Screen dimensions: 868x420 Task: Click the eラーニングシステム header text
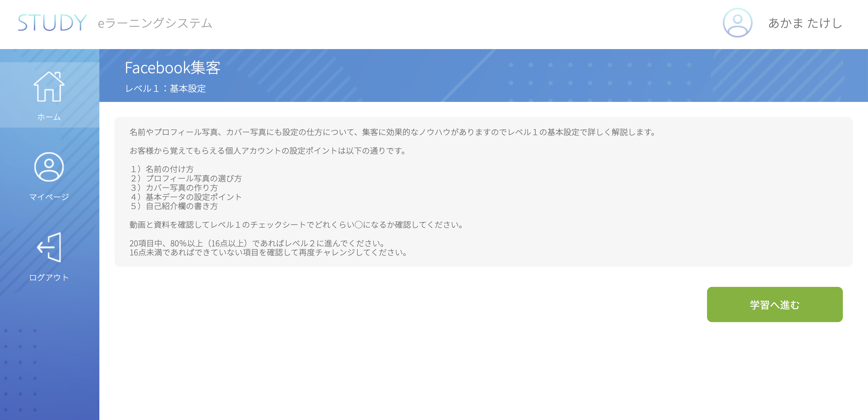155,23
